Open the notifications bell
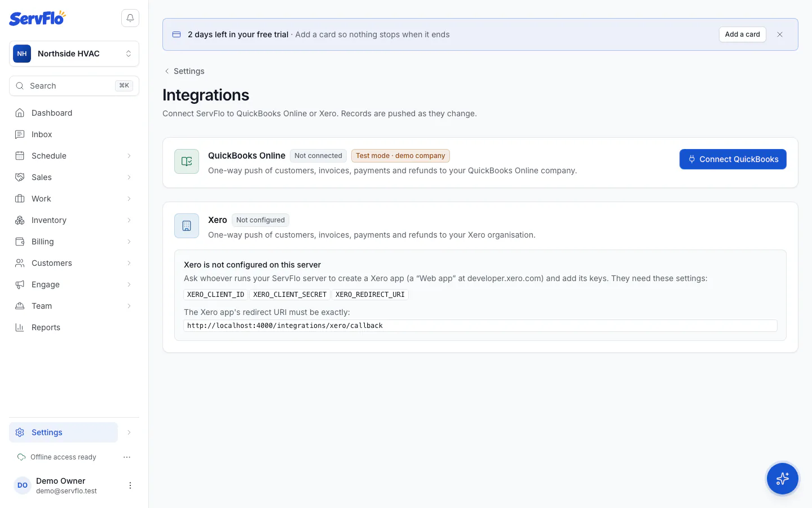 130,18
